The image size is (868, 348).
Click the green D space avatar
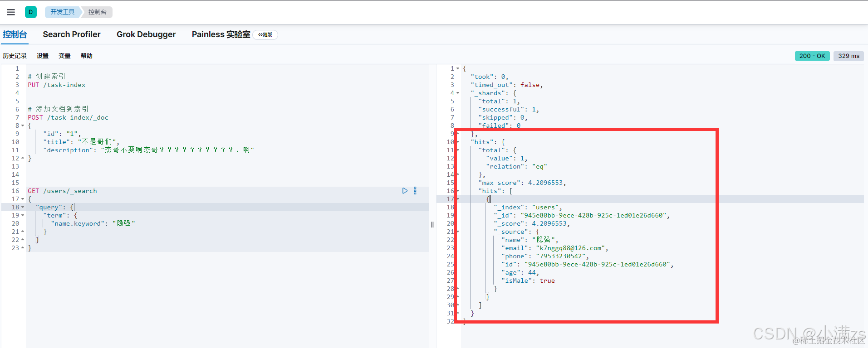pyautogui.click(x=30, y=12)
